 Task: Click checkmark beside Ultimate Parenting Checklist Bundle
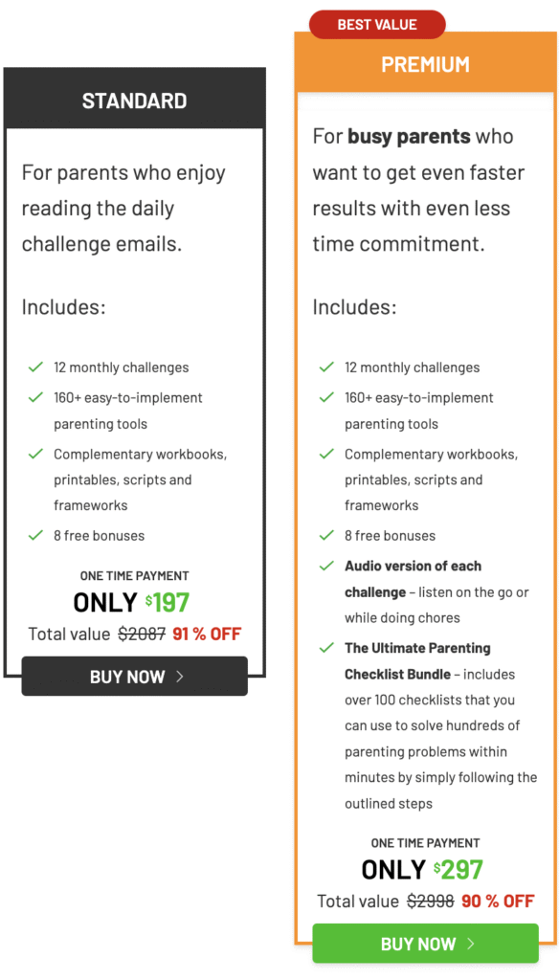coord(326,648)
